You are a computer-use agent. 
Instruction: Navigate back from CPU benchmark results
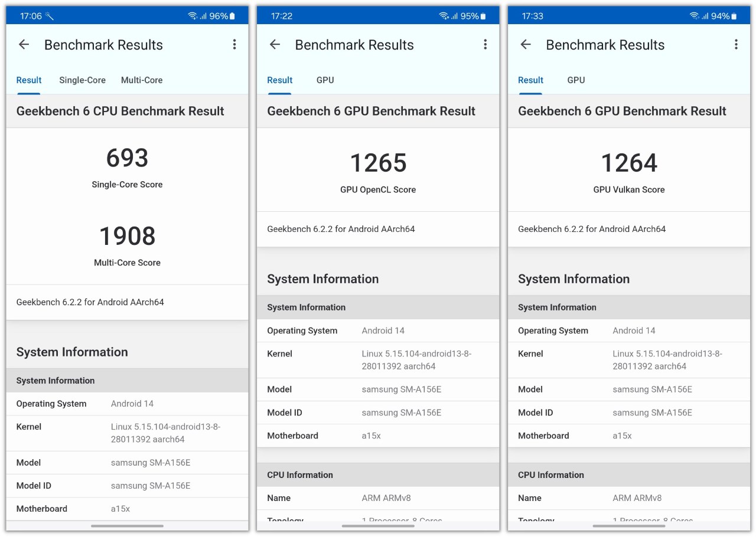click(x=24, y=44)
